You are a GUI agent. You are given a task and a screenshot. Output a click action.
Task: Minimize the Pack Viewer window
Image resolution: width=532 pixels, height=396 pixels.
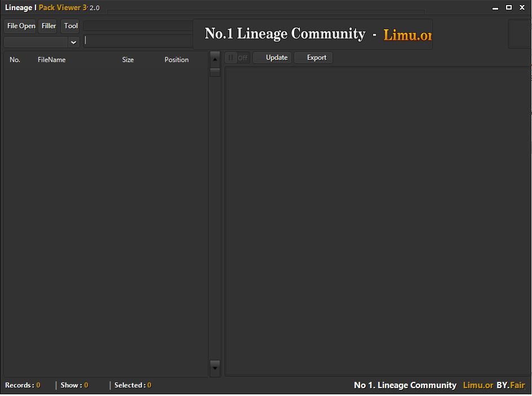[x=495, y=7]
